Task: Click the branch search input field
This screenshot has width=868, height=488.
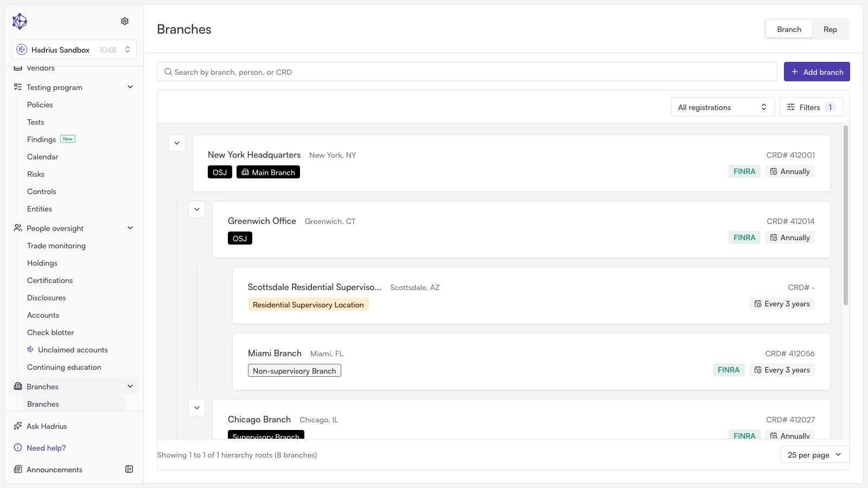Action: 467,72
